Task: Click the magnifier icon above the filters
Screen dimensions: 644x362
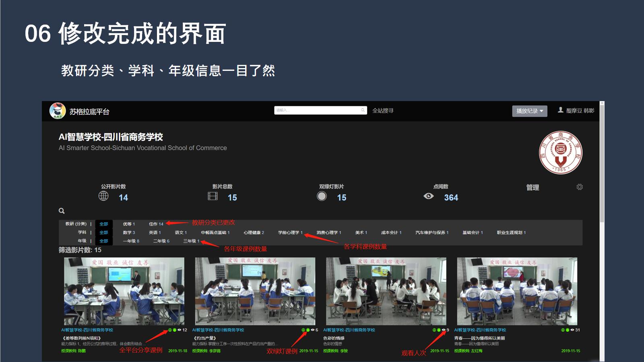Action: [x=62, y=211]
